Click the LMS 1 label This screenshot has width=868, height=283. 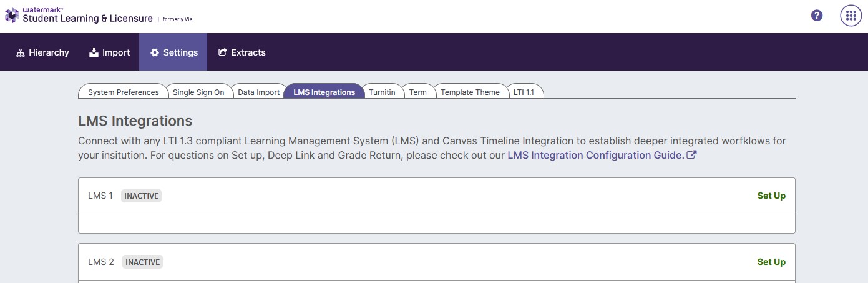(x=100, y=196)
